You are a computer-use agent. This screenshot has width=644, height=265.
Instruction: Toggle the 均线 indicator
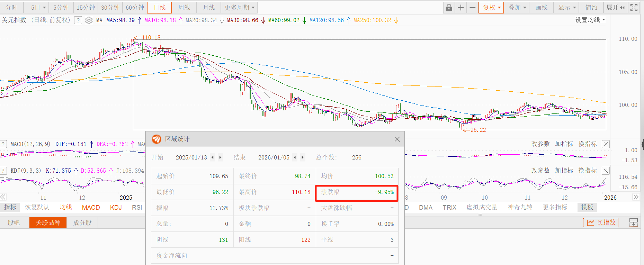point(65,207)
